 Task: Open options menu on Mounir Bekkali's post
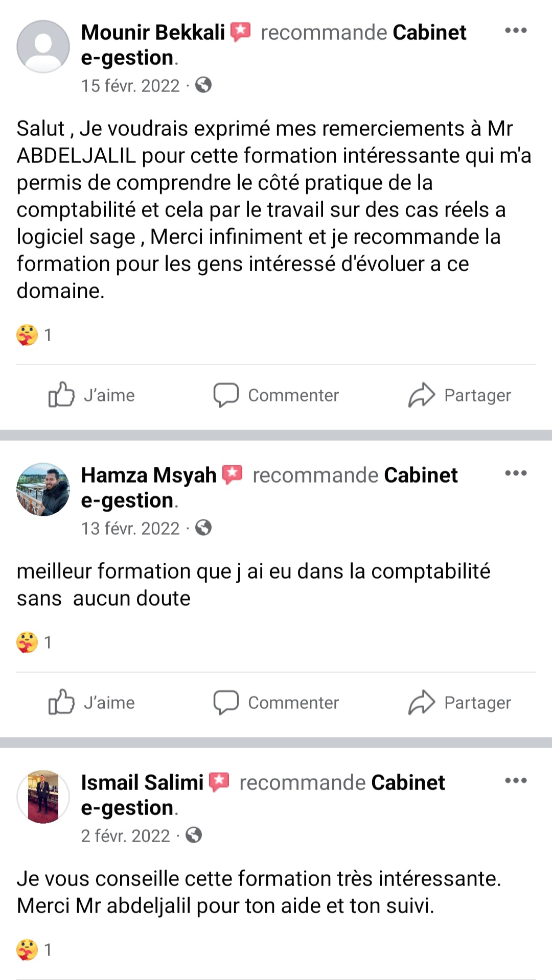(x=515, y=31)
